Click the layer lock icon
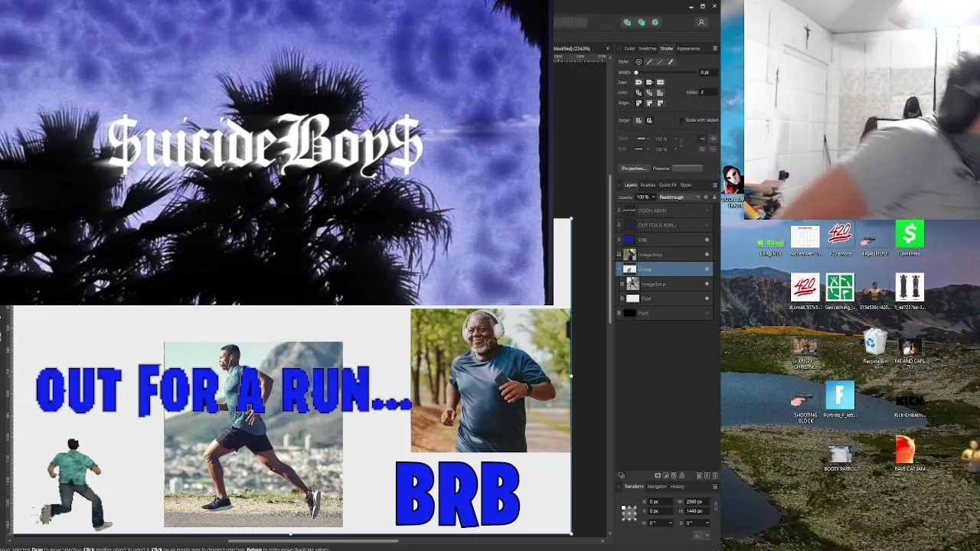The image size is (980, 551). click(714, 197)
